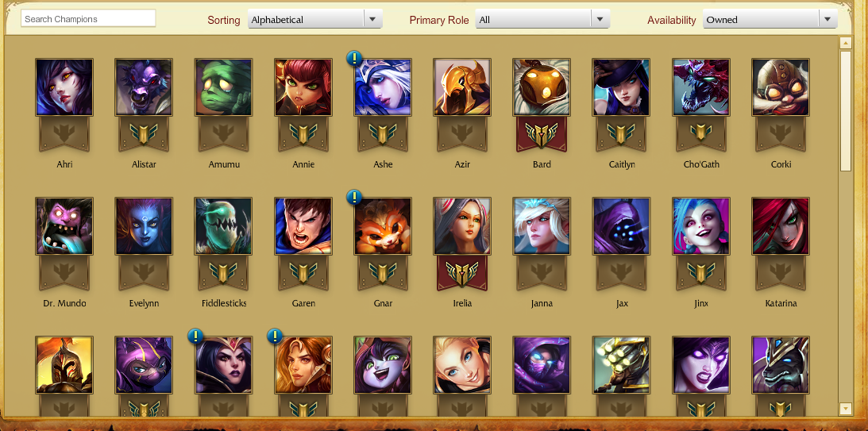The image size is (868, 431).
Task: Select the Jinx champion portrait
Action: pyautogui.click(x=700, y=226)
